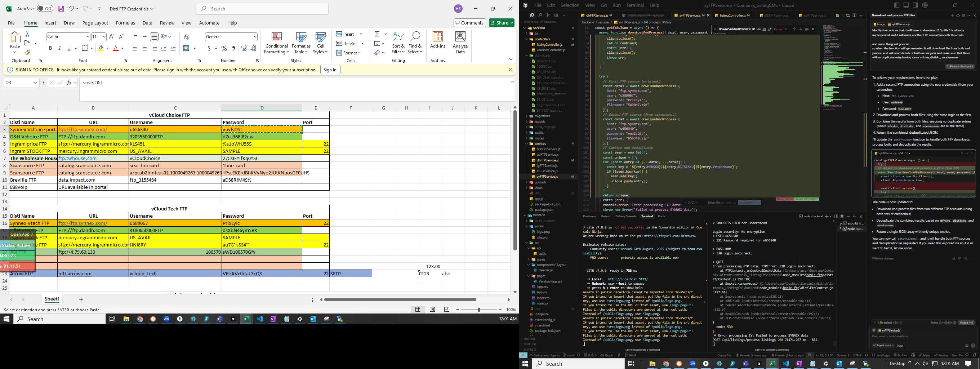Open the Formulas ribbon tab
980x369 pixels.
coord(125,23)
